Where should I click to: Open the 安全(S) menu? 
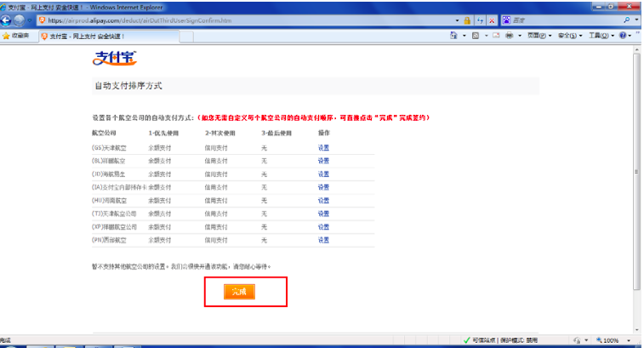pyautogui.click(x=570, y=36)
